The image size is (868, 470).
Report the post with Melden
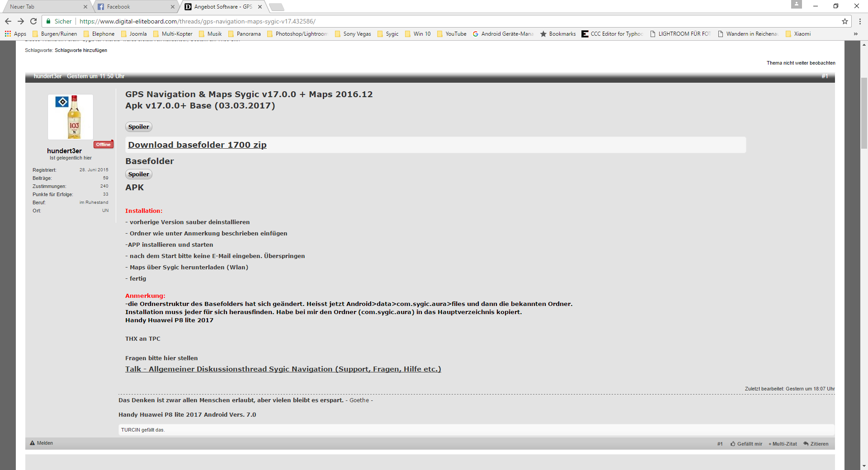pos(41,443)
